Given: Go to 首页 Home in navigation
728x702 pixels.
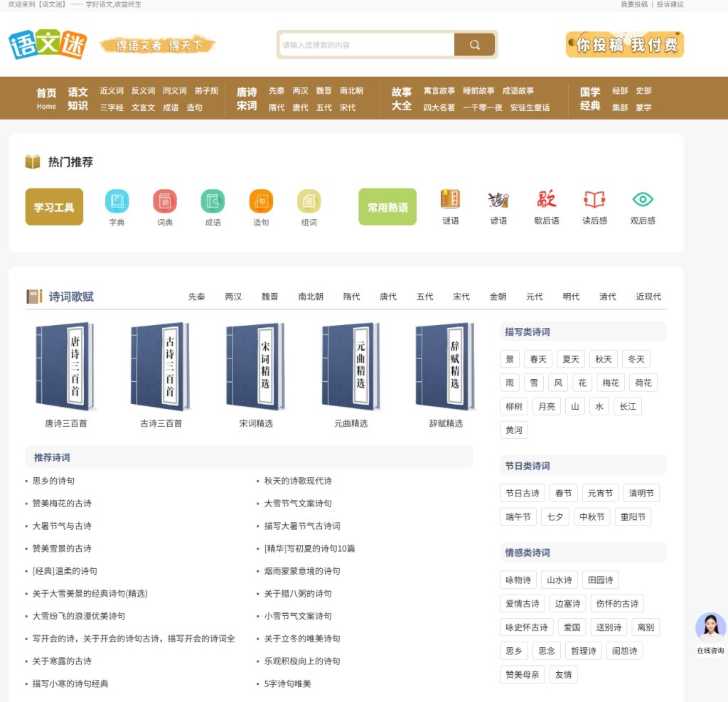Looking at the screenshot, I should pyautogui.click(x=46, y=98).
